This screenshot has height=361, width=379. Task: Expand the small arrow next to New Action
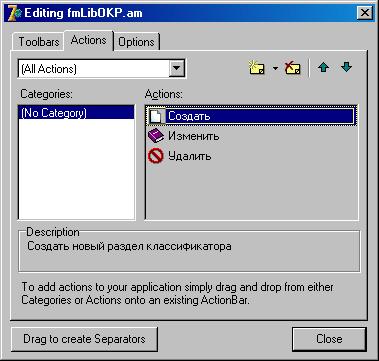coord(275,68)
